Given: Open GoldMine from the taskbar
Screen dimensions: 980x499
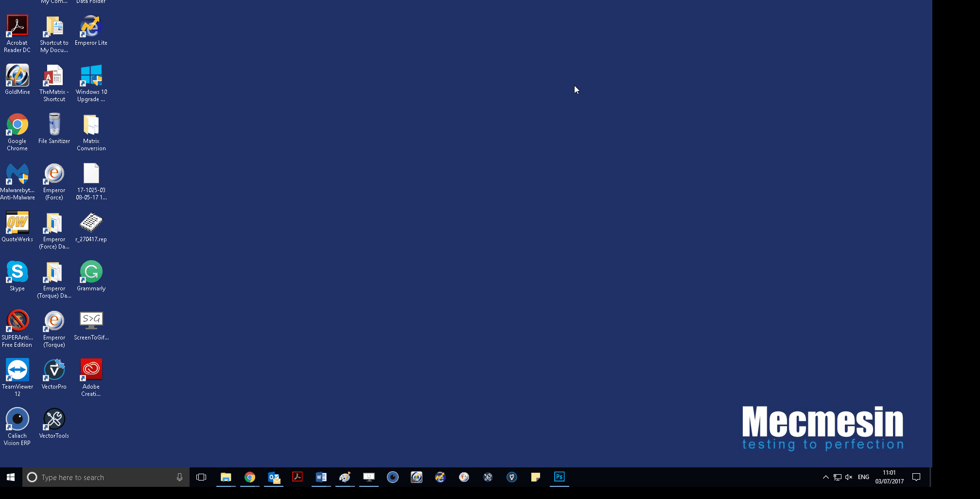Looking at the screenshot, I should pos(417,477).
